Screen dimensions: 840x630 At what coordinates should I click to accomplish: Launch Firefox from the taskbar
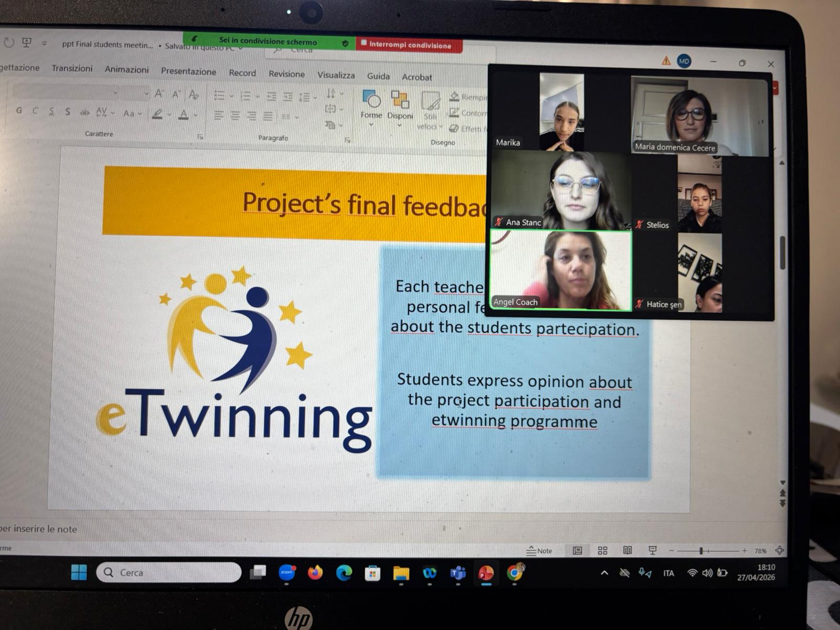315,572
